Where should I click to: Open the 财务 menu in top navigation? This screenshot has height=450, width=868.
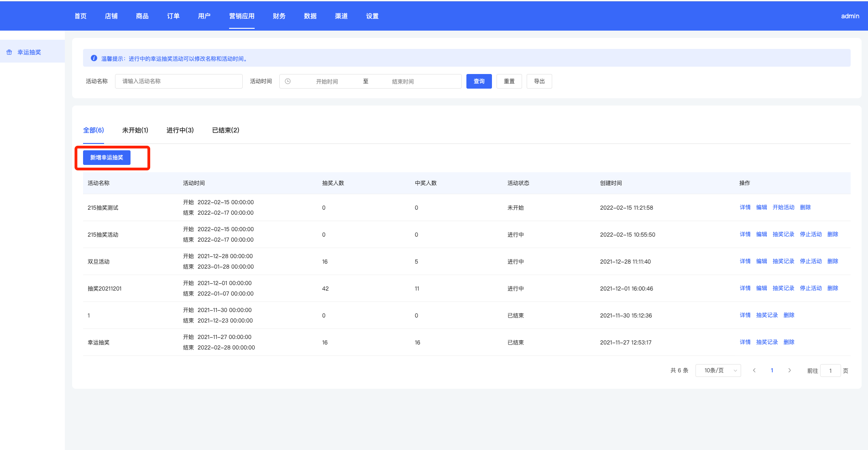pos(279,16)
